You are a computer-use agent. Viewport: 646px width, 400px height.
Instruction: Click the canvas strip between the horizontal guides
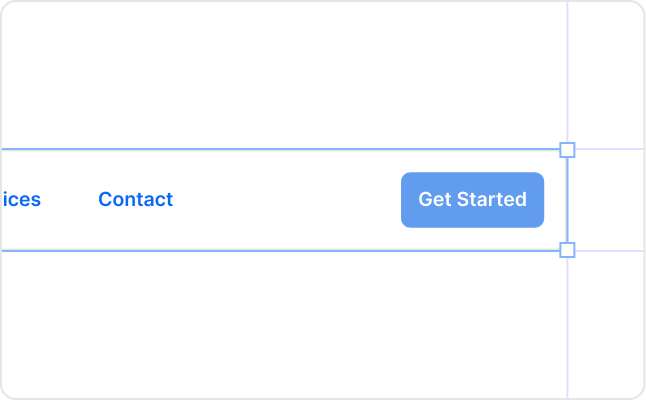pos(607,200)
